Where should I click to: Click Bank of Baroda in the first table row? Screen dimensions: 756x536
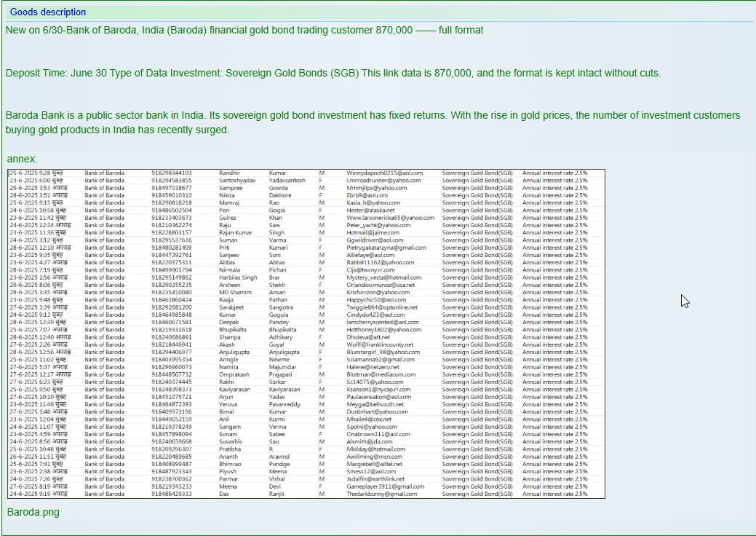pyautogui.click(x=104, y=173)
